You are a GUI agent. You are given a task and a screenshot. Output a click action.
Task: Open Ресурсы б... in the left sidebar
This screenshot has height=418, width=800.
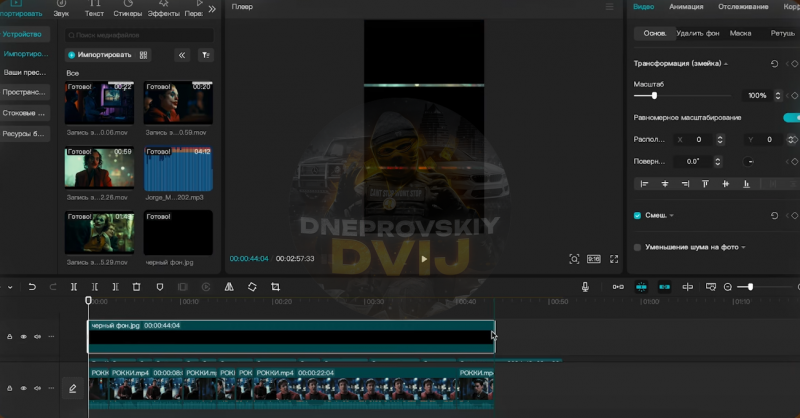coord(23,134)
